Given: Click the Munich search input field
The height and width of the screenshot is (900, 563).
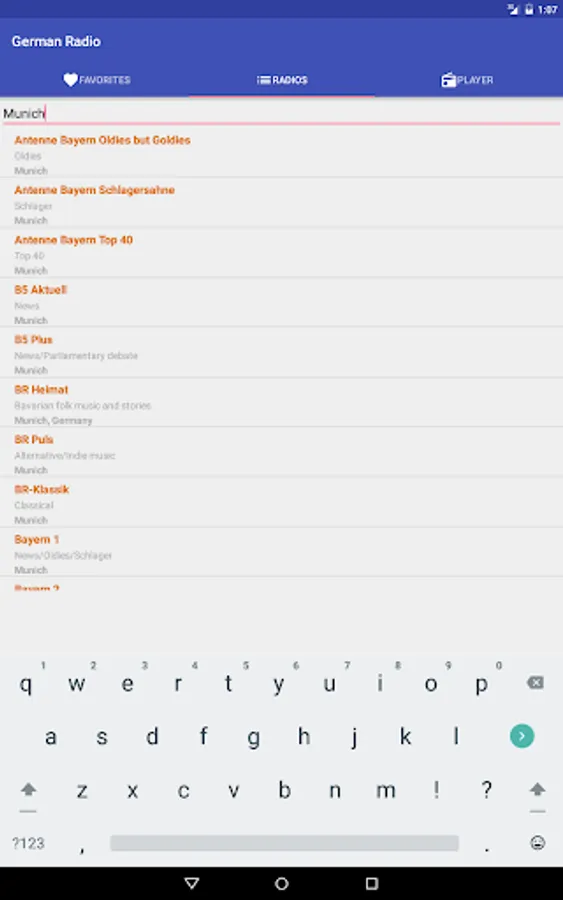Looking at the screenshot, I should point(281,113).
